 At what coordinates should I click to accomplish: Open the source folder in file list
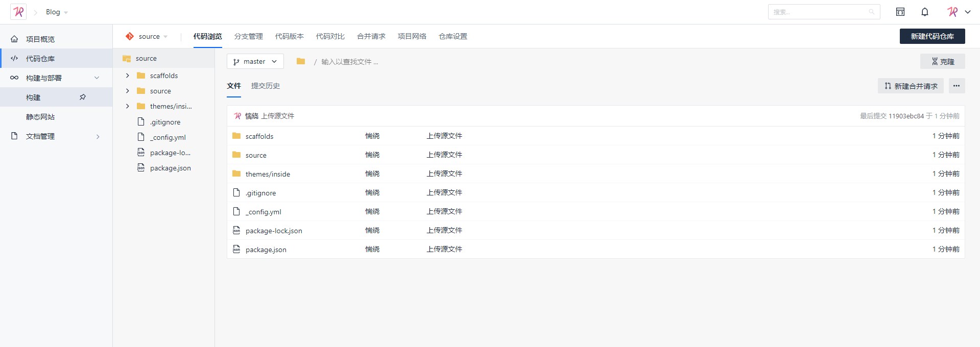256,155
